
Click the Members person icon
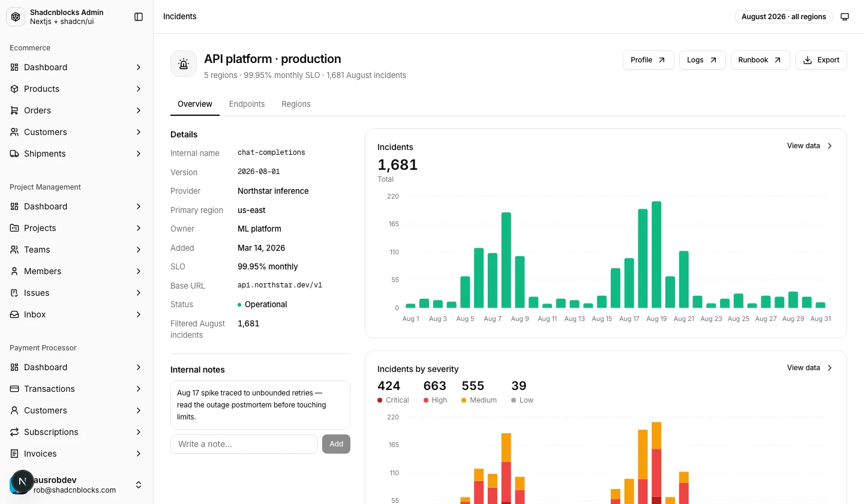[x=14, y=271]
